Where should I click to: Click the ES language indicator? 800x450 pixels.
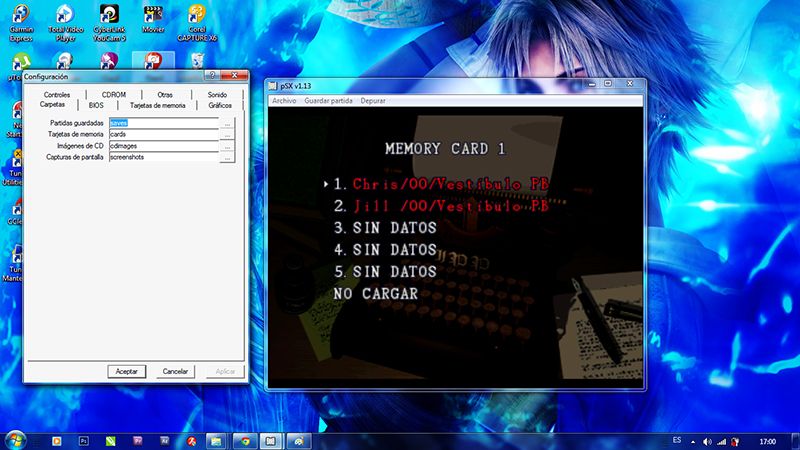[677, 440]
